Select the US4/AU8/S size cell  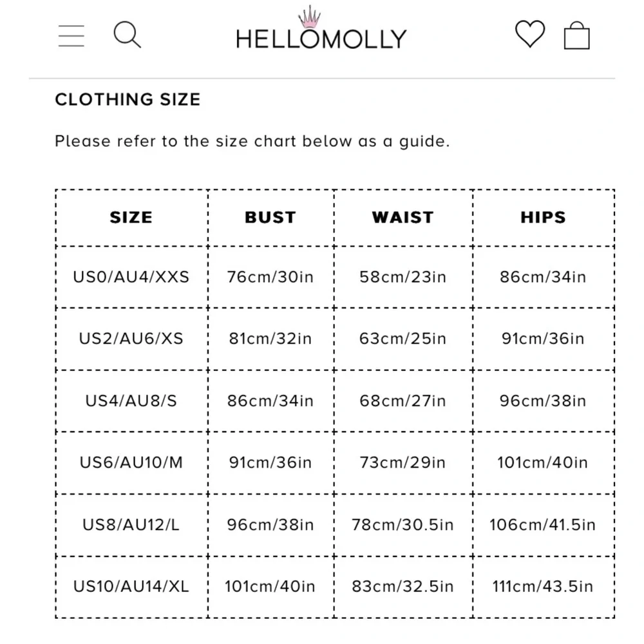click(x=131, y=401)
